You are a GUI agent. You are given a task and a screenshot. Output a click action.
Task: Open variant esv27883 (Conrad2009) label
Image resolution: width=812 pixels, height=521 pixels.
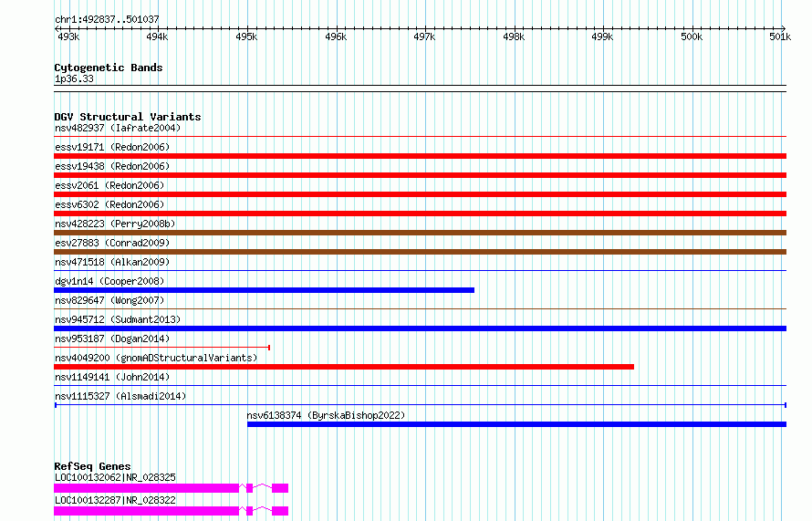(112, 243)
